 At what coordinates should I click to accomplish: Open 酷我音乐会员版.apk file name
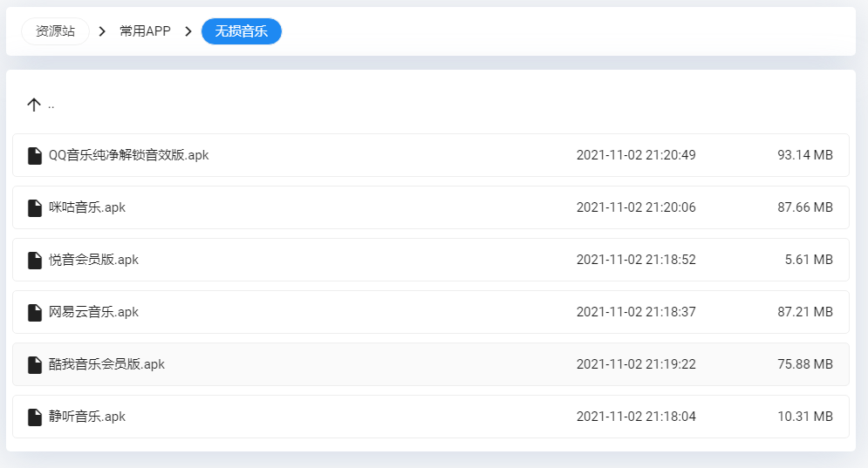point(106,364)
